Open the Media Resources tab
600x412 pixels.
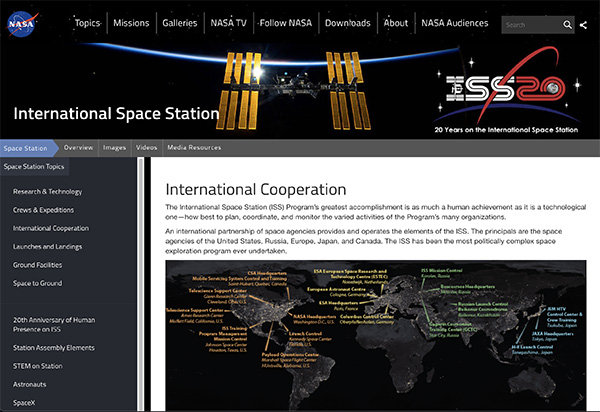(x=194, y=148)
